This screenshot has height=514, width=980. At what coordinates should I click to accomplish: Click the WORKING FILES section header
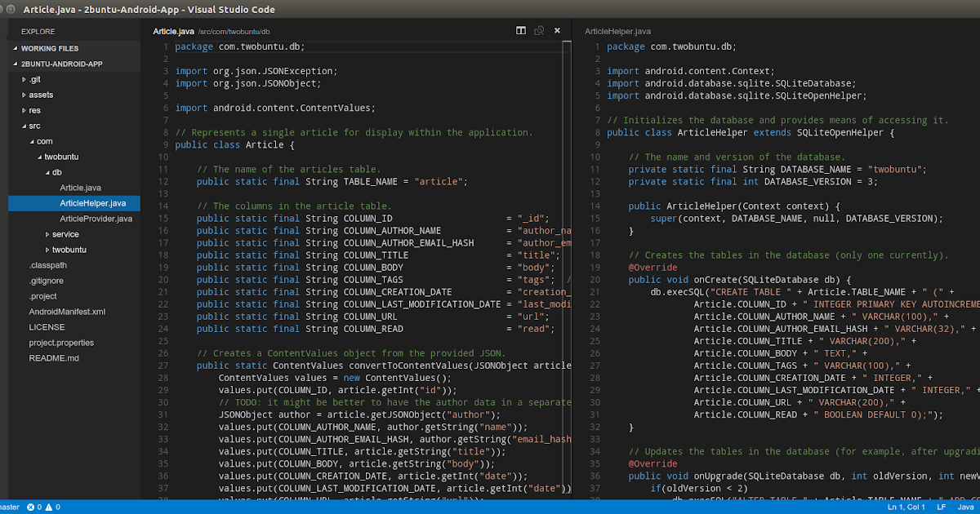[x=49, y=48]
